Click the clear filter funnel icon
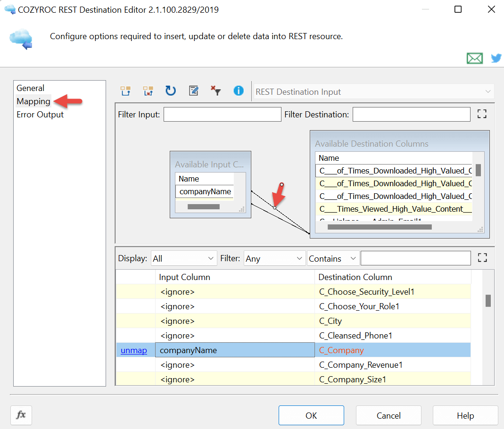Viewport: 504px width, 429px height. pos(215,91)
